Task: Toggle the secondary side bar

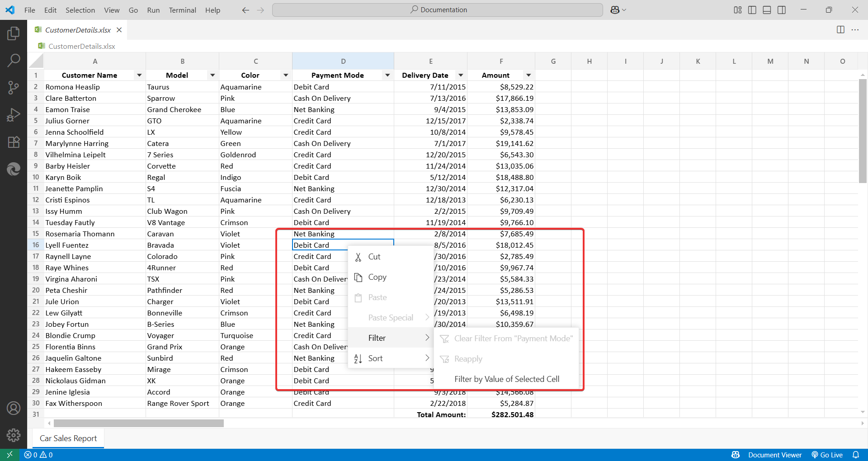Action: tap(782, 10)
